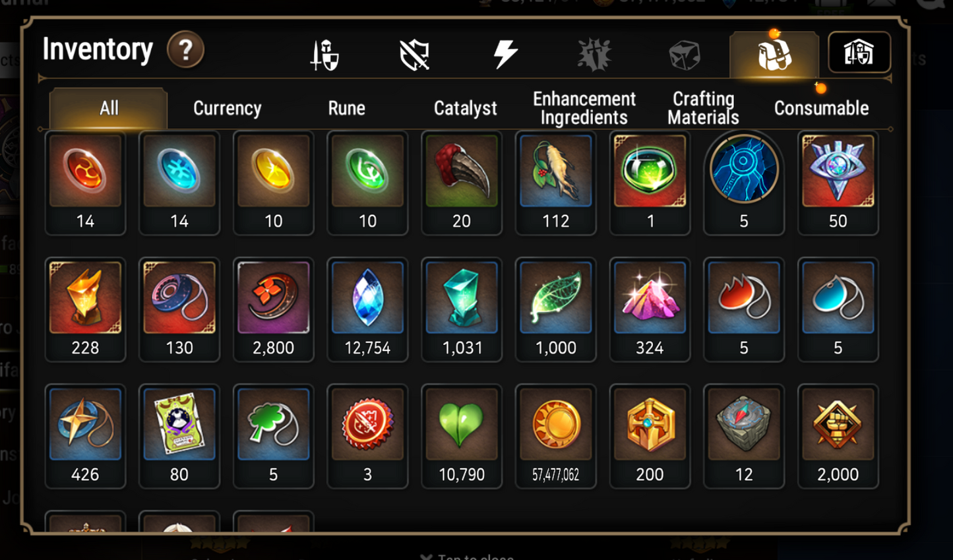Select the green heart item with 10,790
Viewport: 953px width, 560px height.
pos(462,437)
